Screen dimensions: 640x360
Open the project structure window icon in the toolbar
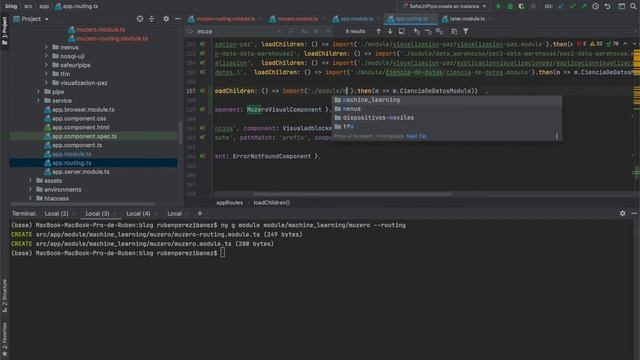[621, 7]
